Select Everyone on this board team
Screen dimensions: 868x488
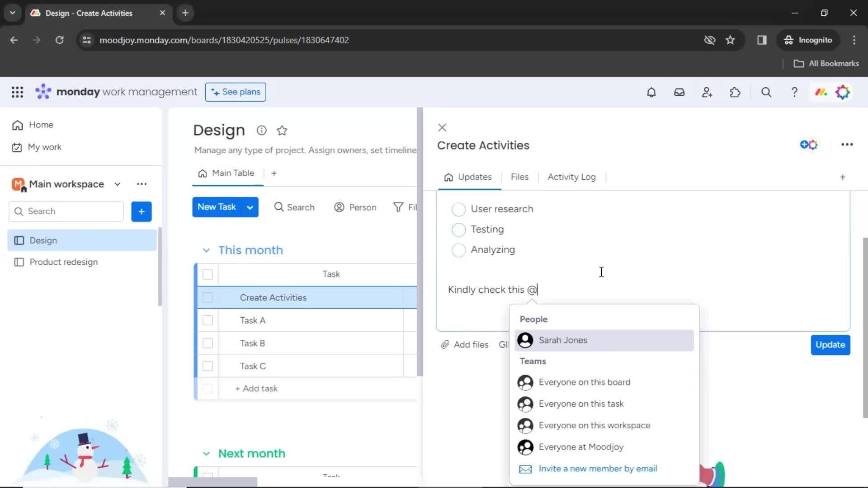point(585,382)
